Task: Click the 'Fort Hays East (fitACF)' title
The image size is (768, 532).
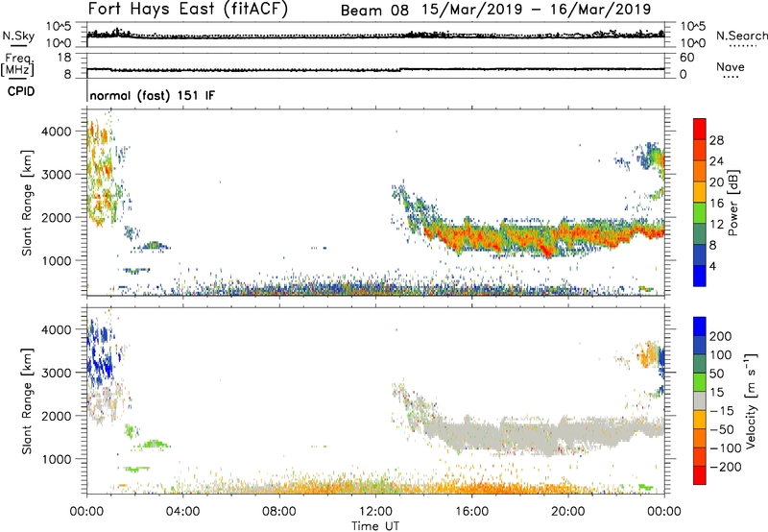Action: click(187, 10)
